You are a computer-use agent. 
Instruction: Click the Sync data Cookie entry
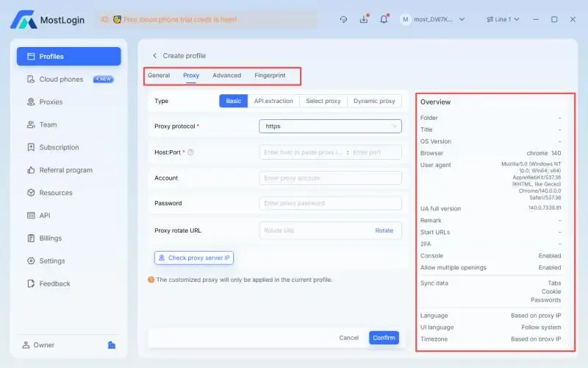pos(551,291)
